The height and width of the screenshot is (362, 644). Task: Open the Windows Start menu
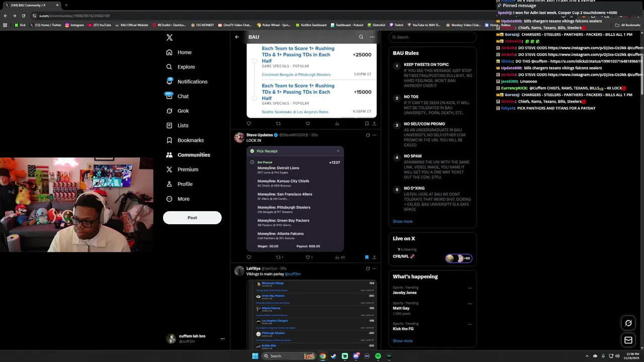coord(255,356)
